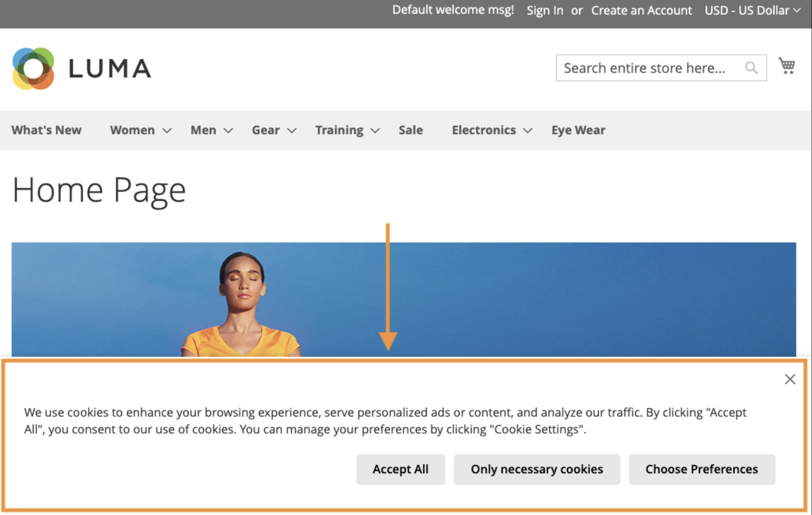Click the Sign In link
812x515 pixels.
(545, 10)
